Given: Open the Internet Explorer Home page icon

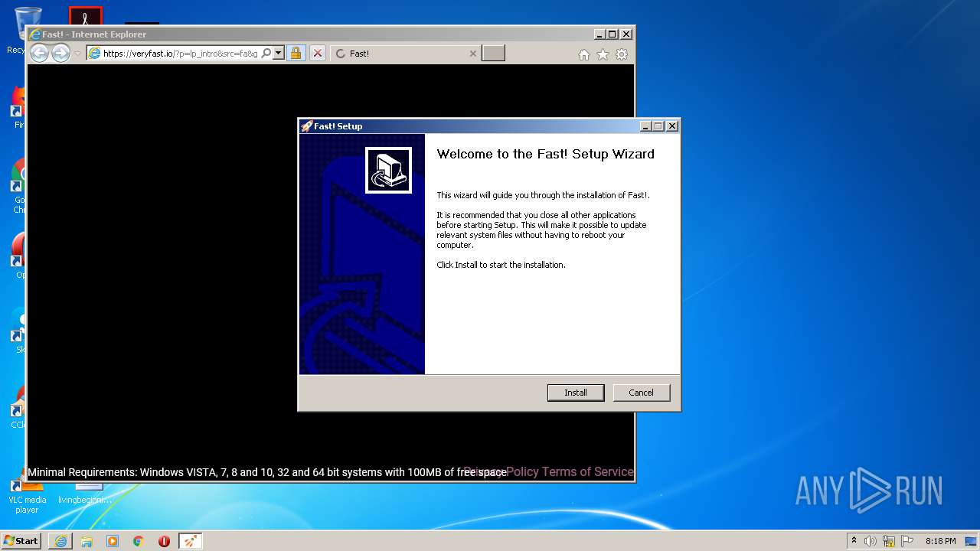Looking at the screenshot, I should pyautogui.click(x=584, y=54).
